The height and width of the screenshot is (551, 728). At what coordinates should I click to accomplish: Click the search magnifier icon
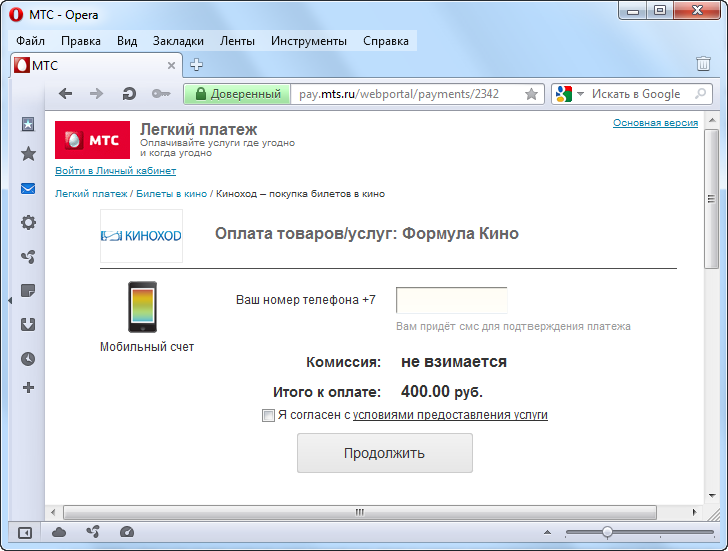pos(700,94)
